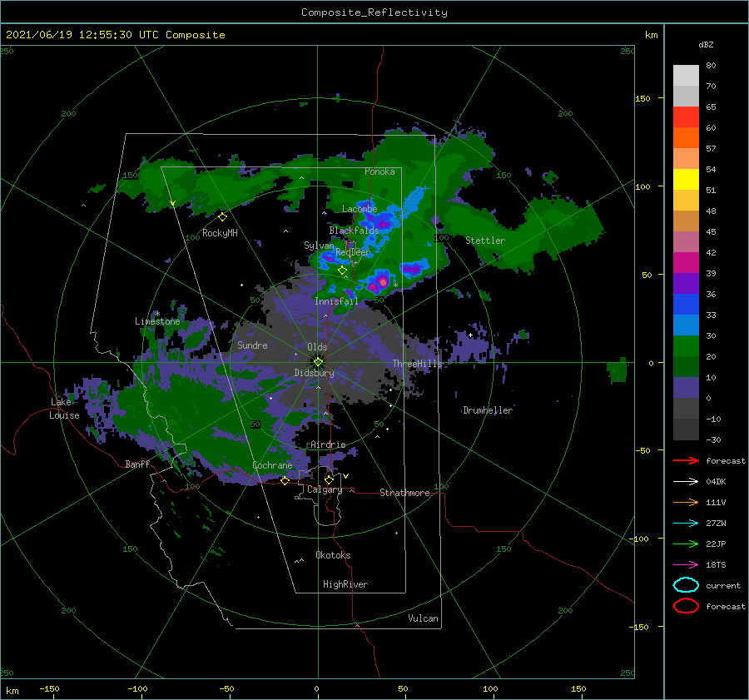This screenshot has height=700, width=749.
Task: Click the white 04DK arrow legend icon
Action: 686,482
